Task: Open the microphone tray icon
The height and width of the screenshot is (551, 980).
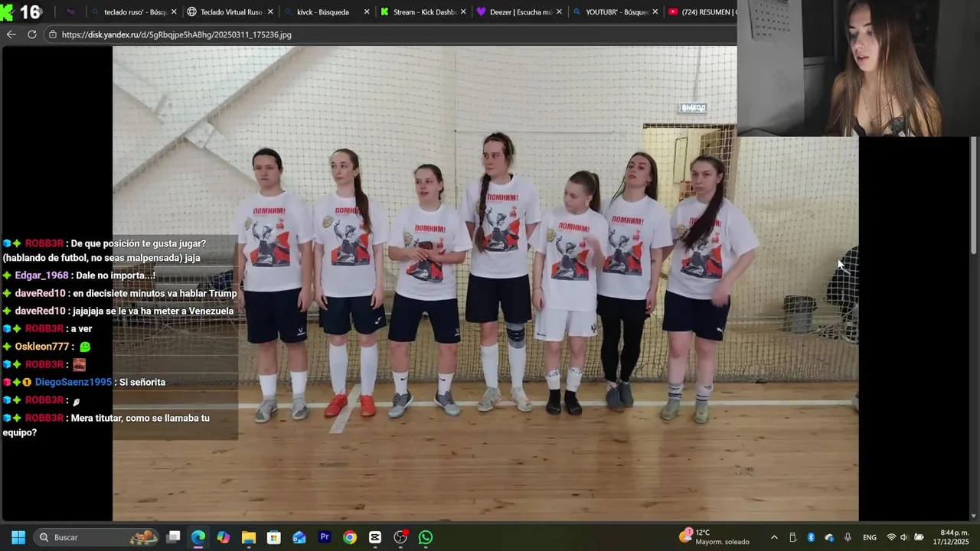Action: 848,537
